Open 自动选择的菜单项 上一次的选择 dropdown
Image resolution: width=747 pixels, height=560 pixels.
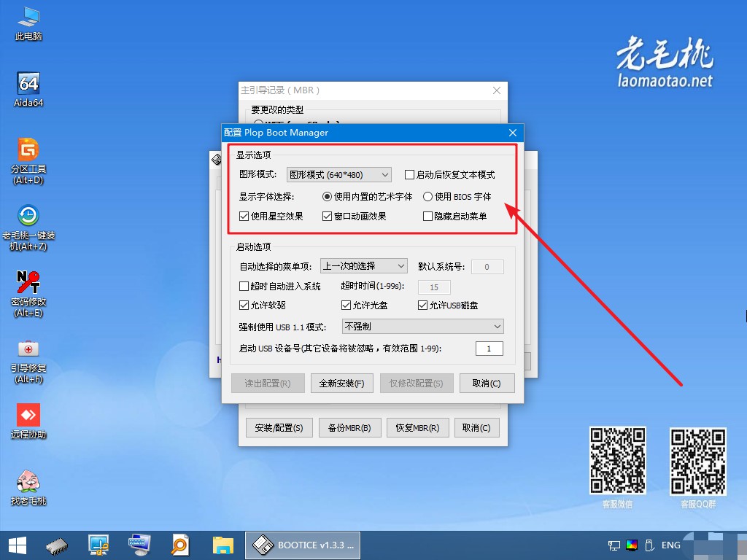(x=364, y=265)
